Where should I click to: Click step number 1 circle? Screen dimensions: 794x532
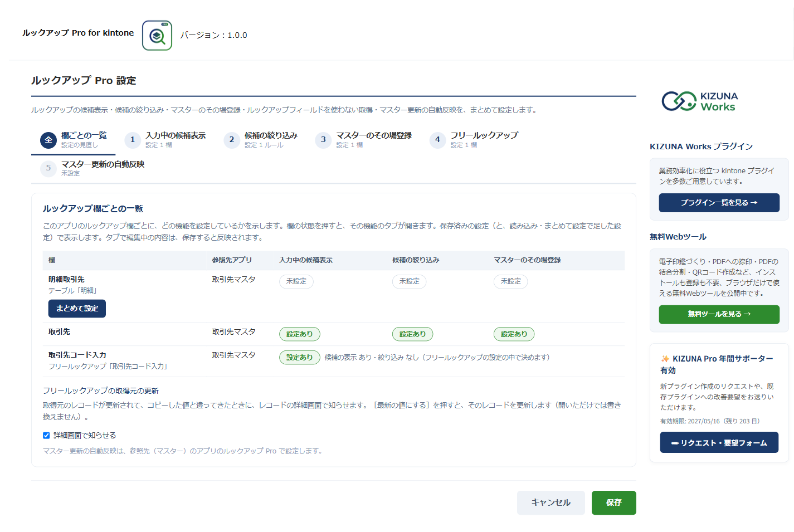133,140
